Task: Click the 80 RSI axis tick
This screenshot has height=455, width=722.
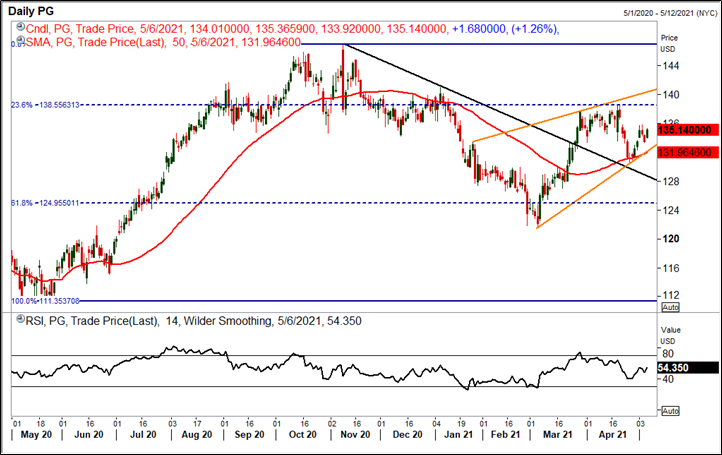Action: click(668, 354)
